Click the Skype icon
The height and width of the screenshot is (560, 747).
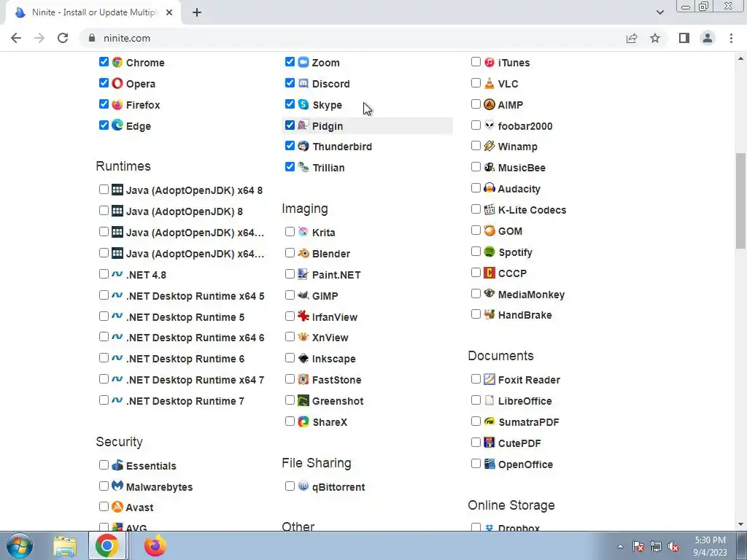303,104
